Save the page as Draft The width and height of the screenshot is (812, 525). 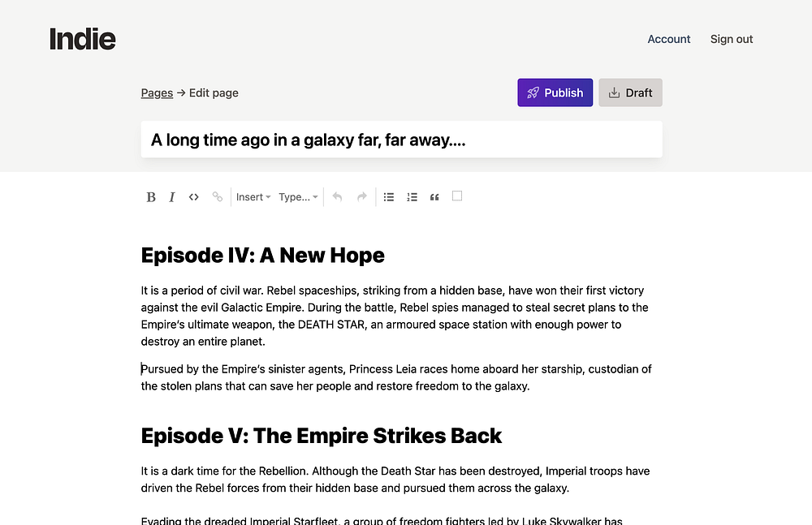[630, 93]
